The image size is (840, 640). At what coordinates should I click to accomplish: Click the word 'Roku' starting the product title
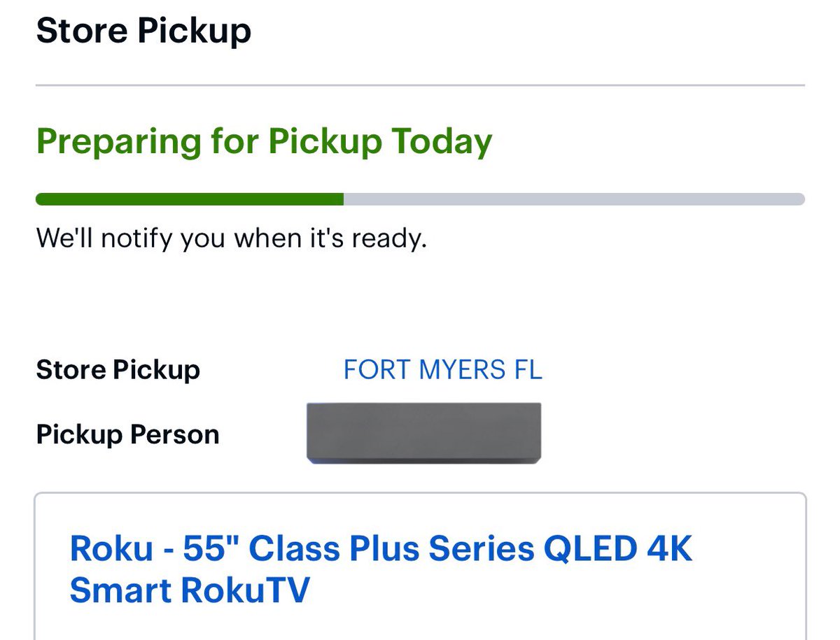[111, 548]
